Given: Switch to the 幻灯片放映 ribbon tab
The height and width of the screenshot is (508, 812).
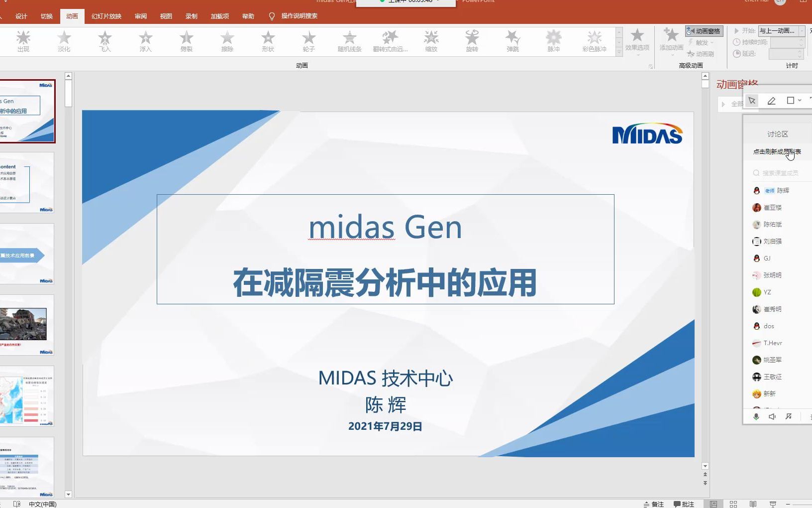Looking at the screenshot, I should pos(106,16).
